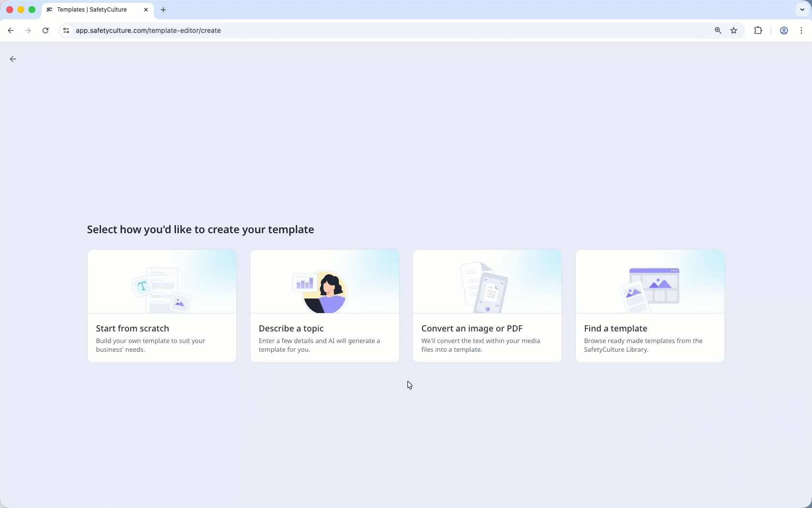
Task: Click browser back navigation arrow
Action: point(11,30)
